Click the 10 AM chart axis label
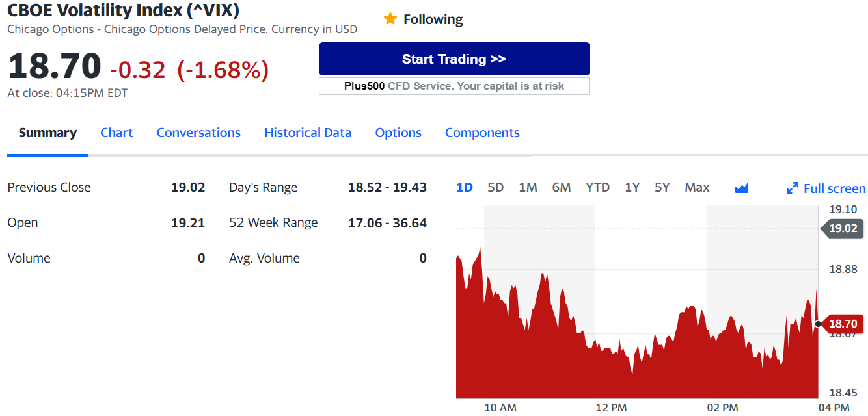 500,408
